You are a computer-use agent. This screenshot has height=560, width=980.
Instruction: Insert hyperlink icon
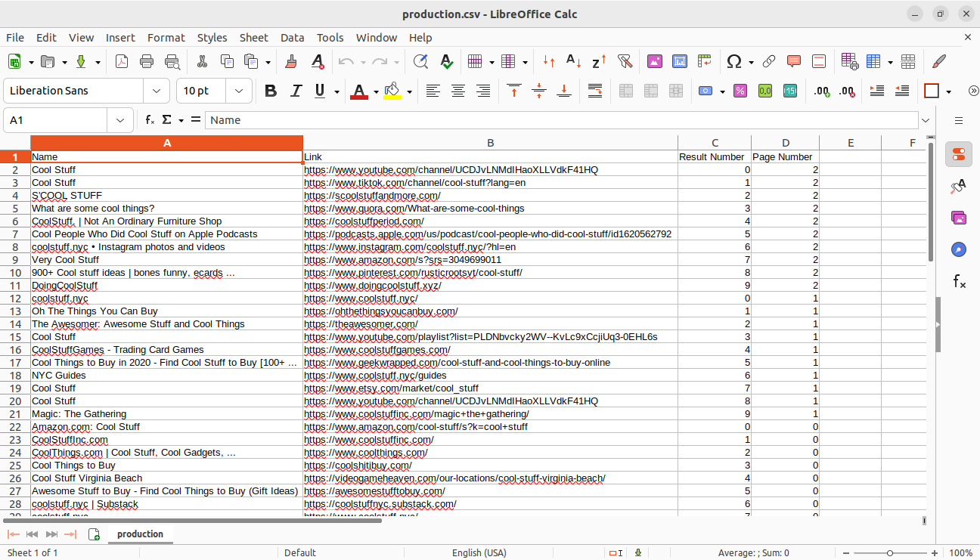click(769, 62)
